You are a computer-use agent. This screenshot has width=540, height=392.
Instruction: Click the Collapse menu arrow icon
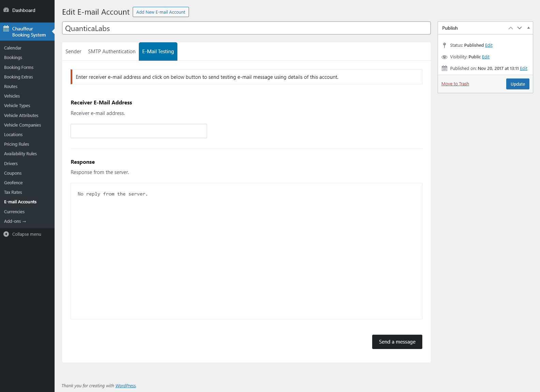click(x=6, y=234)
